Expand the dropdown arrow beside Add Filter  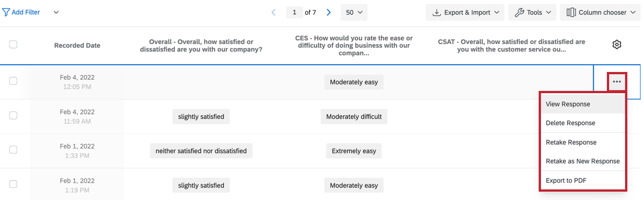pyautogui.click(x=56, y=12)
